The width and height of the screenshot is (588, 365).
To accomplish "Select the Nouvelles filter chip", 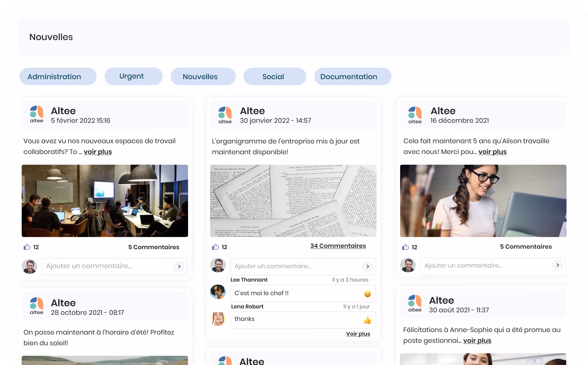I will (x=203, y=76).
